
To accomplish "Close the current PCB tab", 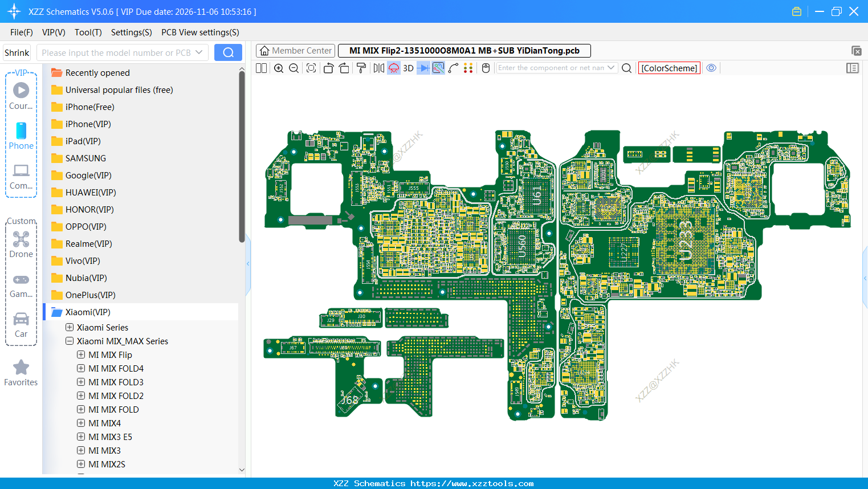I will click(x=856, y=51).
